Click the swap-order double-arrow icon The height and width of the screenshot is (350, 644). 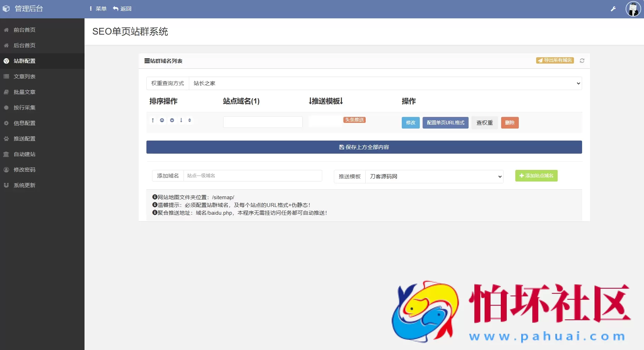click(190, 120)
